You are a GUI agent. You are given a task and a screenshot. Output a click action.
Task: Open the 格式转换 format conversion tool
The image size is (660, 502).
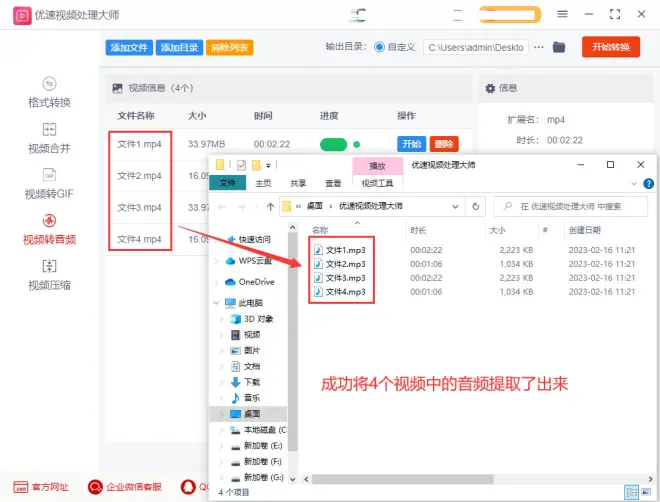[49, 93]
